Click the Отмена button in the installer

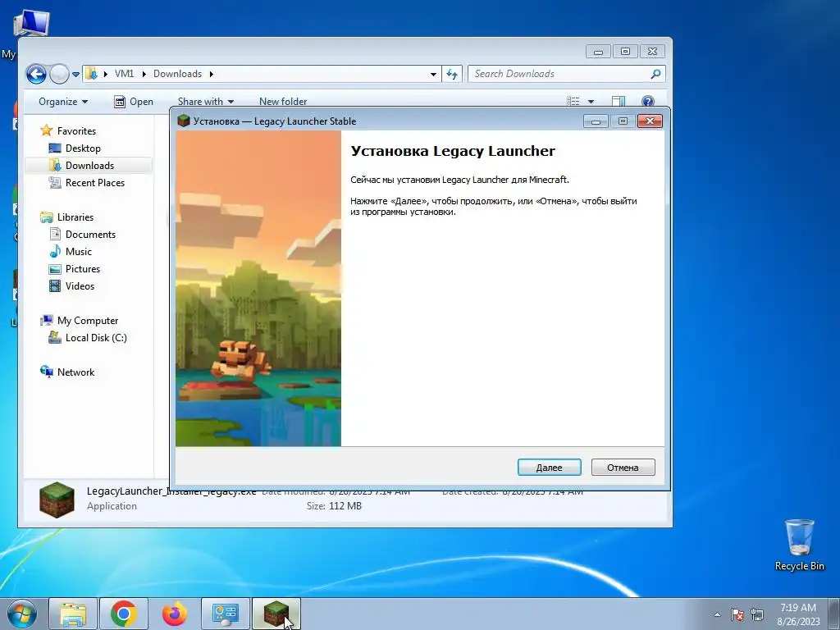623,467
